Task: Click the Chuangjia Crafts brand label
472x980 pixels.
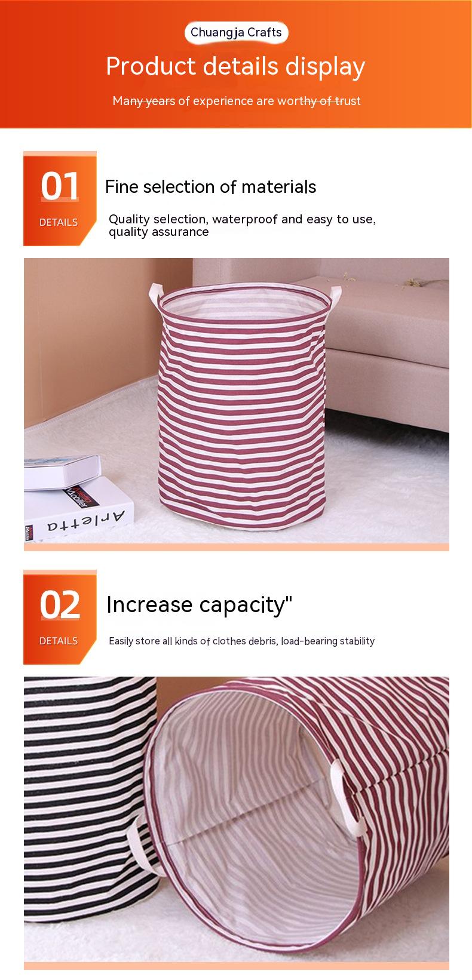Action: 236,33
